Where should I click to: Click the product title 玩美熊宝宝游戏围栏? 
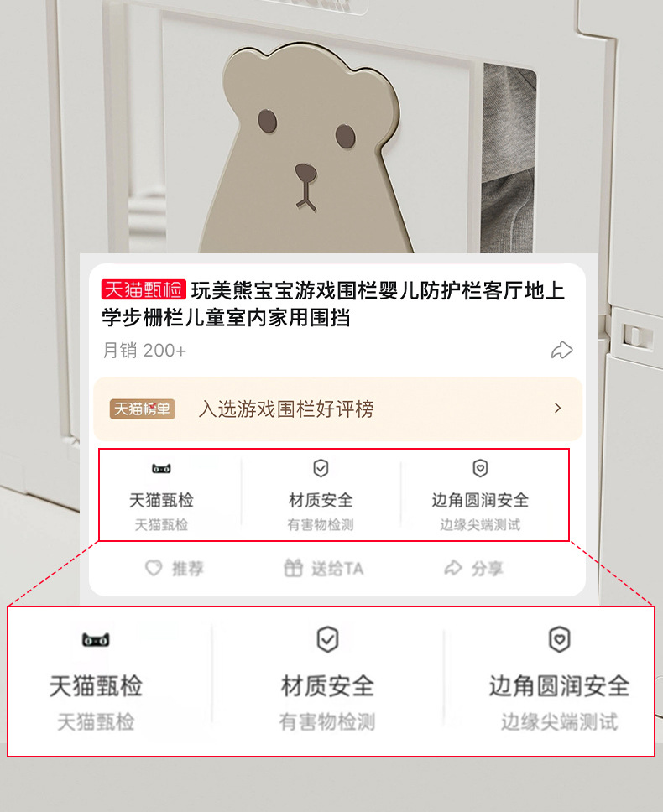332,304
